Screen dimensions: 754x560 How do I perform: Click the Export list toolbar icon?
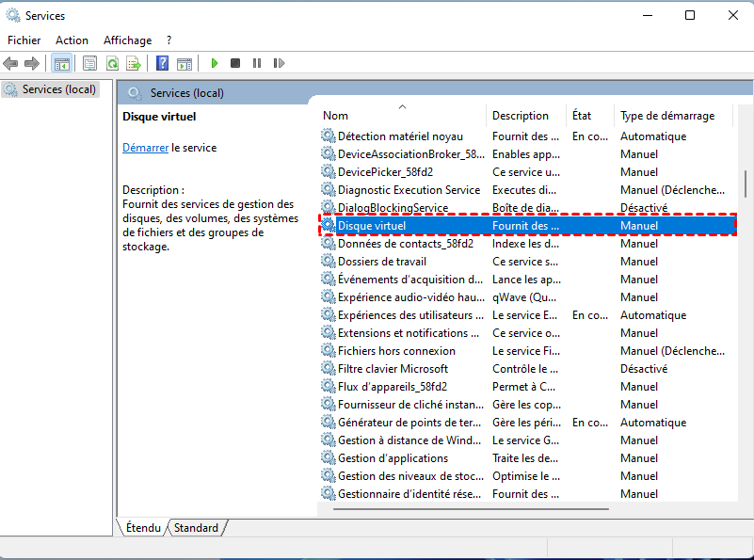click(x=134, y=63)
